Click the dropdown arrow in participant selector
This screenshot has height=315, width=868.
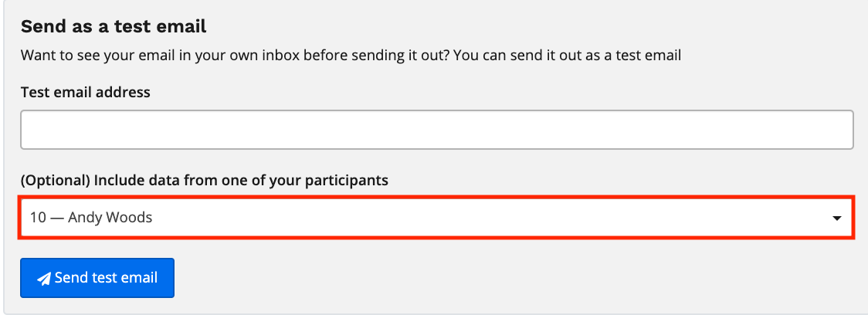tap(836, 218)
